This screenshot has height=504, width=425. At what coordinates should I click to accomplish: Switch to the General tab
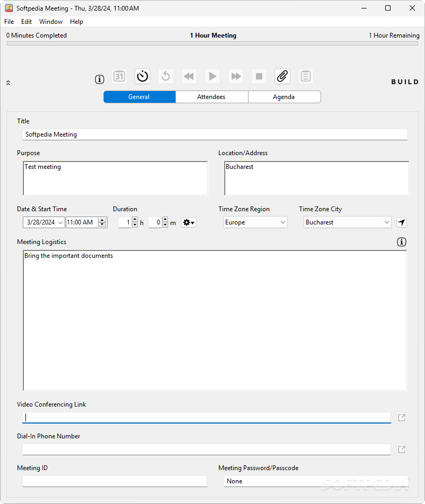[139, 97]
